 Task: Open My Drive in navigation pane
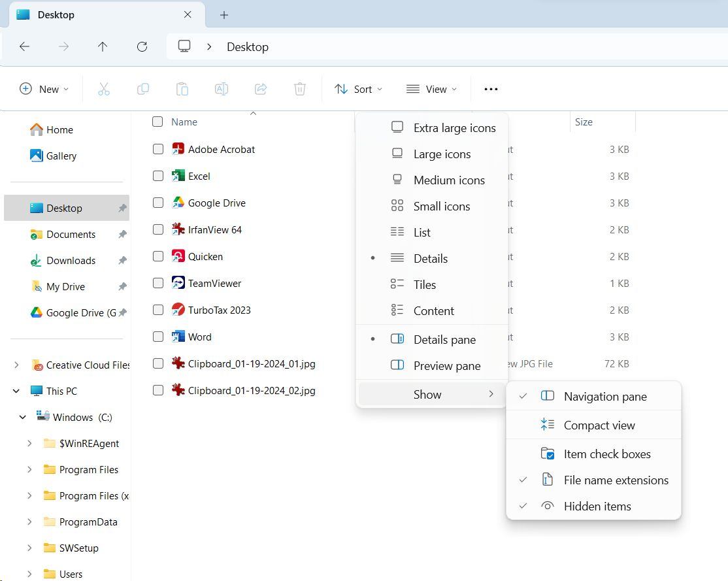pos(65,286)
